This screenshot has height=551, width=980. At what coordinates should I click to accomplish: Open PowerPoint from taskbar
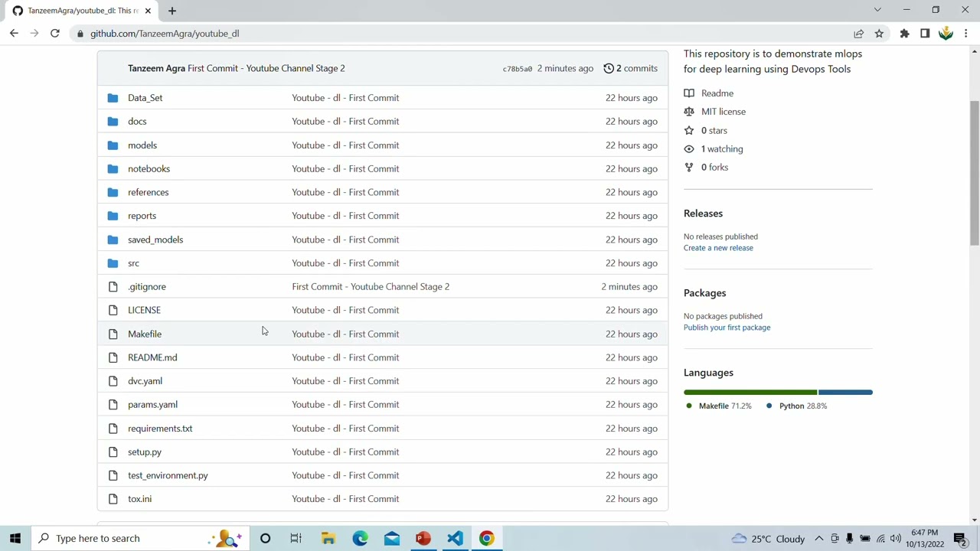click(423, 539)
